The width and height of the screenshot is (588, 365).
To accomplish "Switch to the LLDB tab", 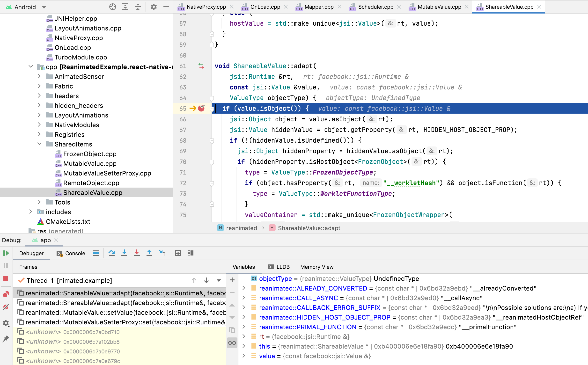I will point(279,267).
